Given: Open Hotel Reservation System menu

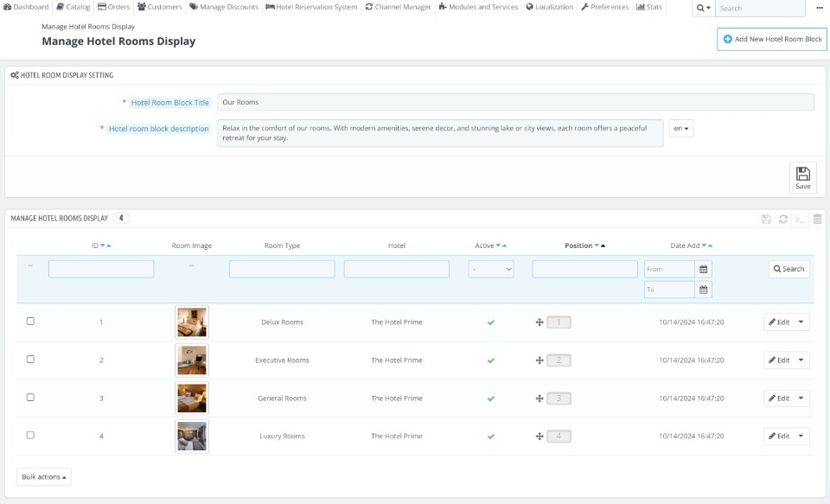Looking at the screenshot, I should 312,7.
